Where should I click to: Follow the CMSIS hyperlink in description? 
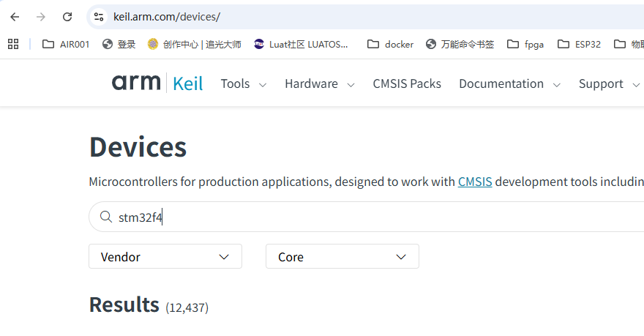475,182
